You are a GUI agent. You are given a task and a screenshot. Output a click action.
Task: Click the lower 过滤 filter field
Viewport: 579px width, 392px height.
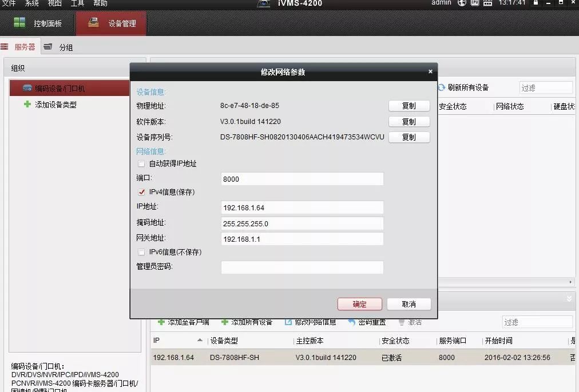[x=537, y=322]
